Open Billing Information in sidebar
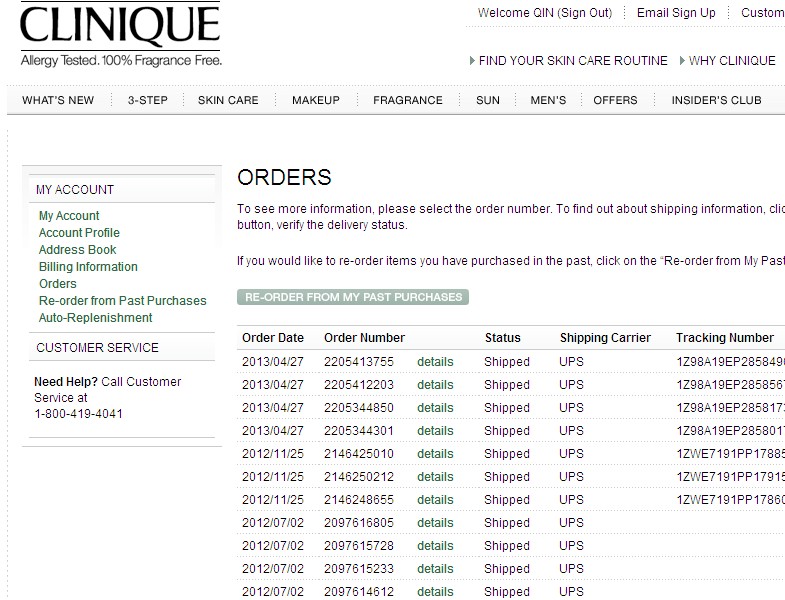Image resolution: width=785 pixels, height=600 pixels. click(x=88, y=267)
